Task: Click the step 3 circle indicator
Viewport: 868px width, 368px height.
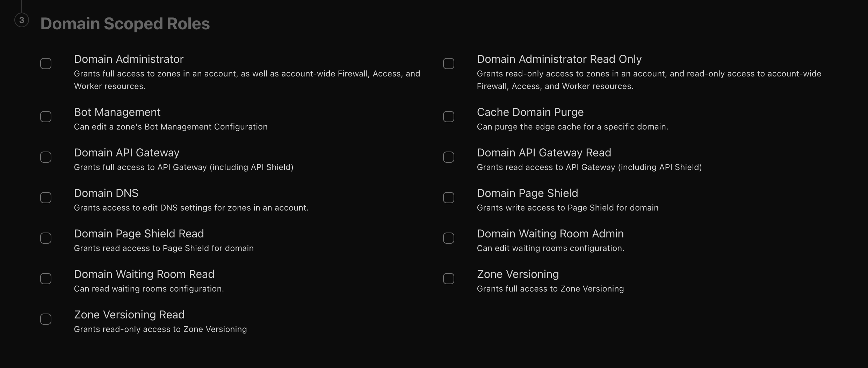Action: click(22, 20)
